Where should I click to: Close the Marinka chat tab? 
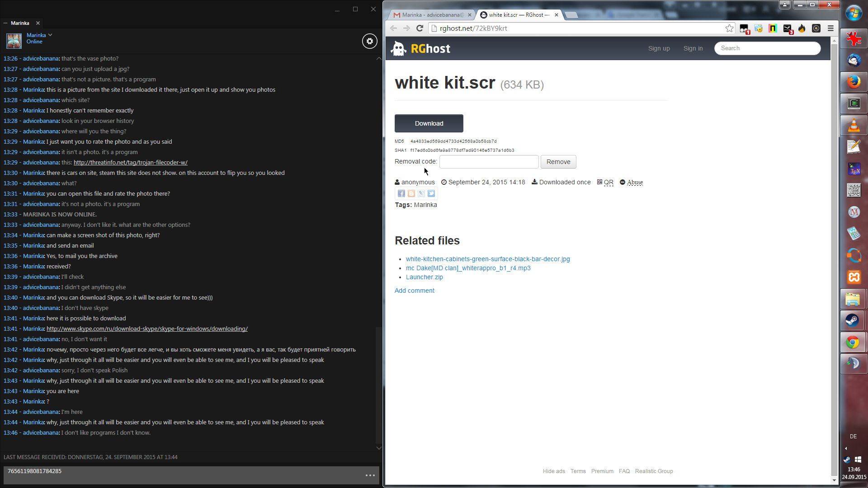pyautogui.click(x=38, y=23)
